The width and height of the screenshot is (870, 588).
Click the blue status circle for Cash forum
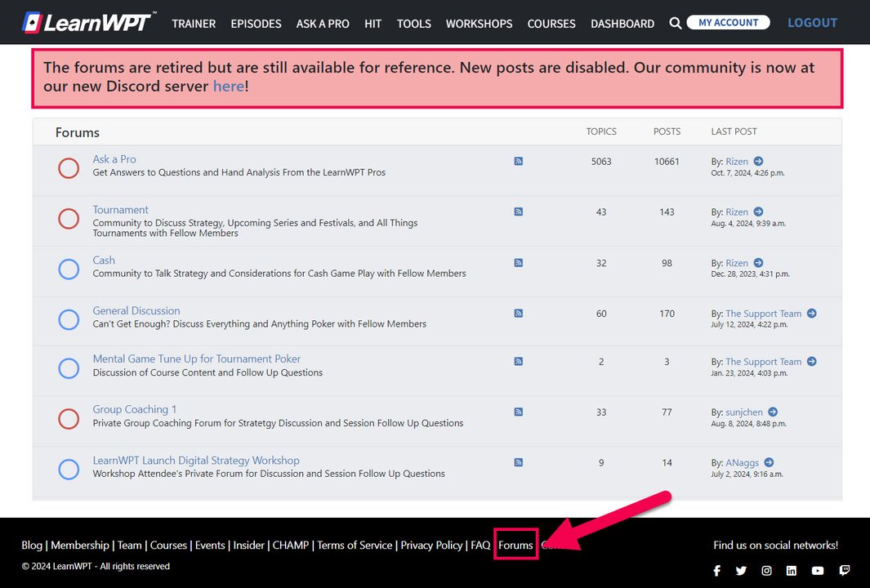[x=69, y=269]
